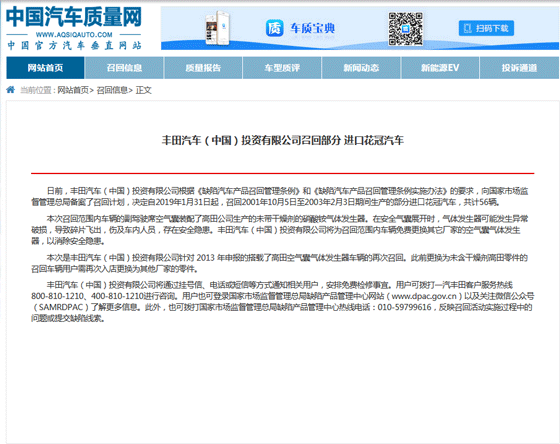The width and height of the screenshot is (560, 444).
Task: Click the phone image in the banner
Action: point(218,28)
